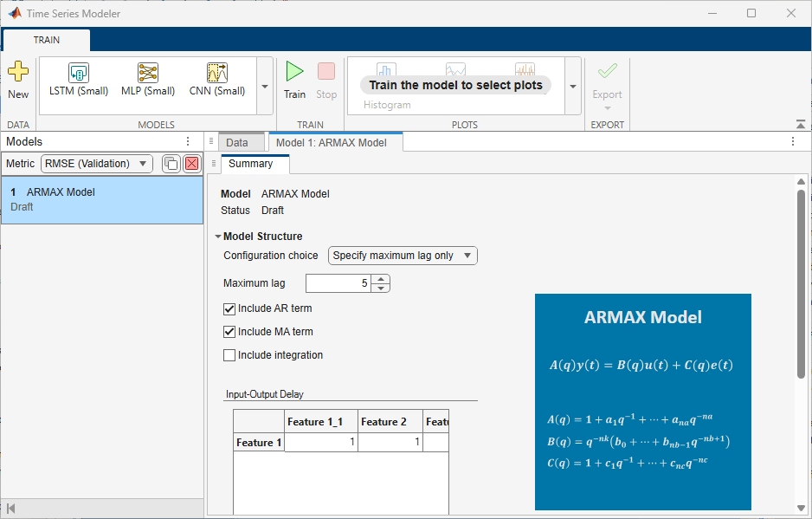
Task: Click the Summary tab grip handle
Action: pos(213,163)
